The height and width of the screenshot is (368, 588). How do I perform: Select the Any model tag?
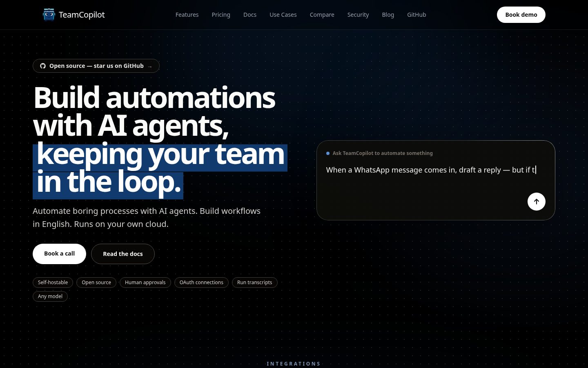tap(50, 296)
